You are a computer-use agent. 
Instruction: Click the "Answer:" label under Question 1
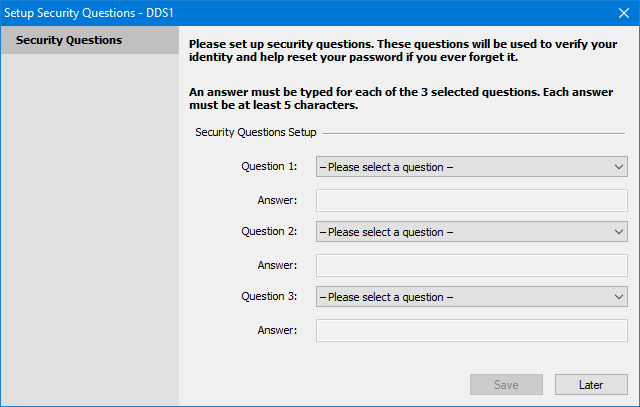[277, 200]
